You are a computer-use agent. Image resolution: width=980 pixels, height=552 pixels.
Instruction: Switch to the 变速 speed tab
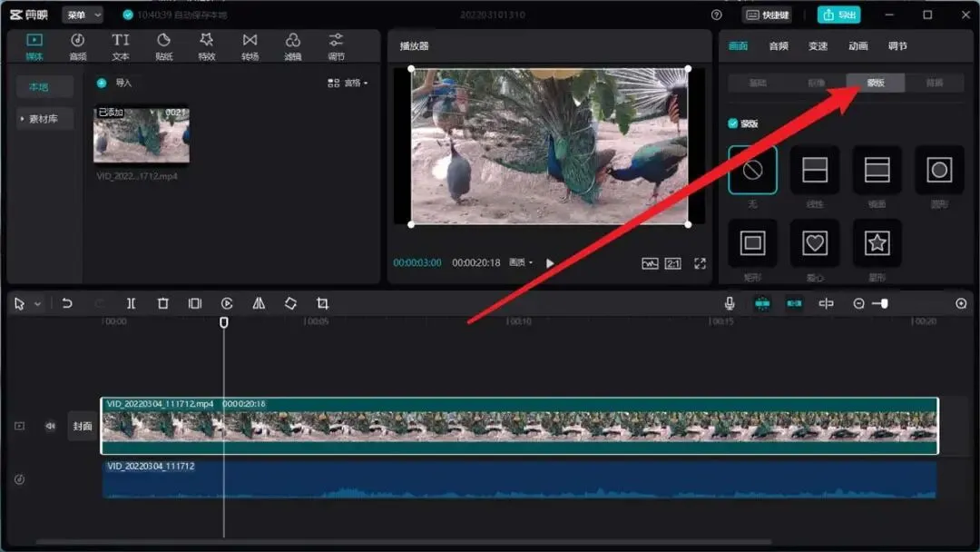click(818, 46)
